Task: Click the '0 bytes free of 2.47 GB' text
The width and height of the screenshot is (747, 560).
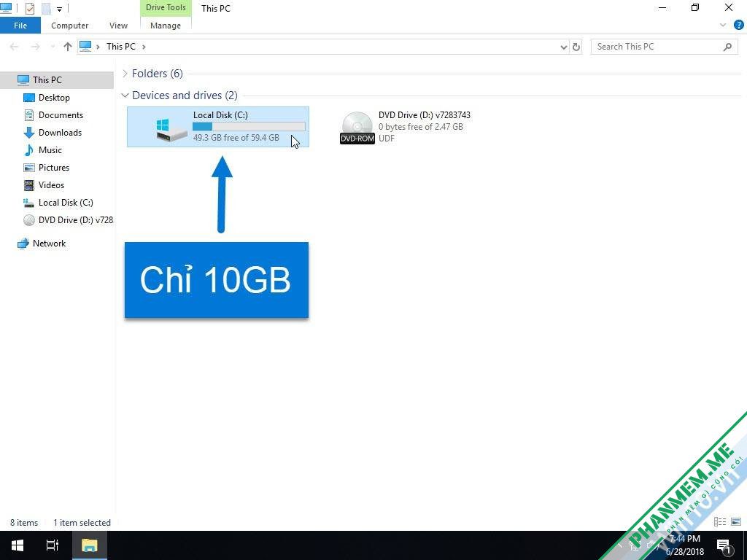Action: 421,127
